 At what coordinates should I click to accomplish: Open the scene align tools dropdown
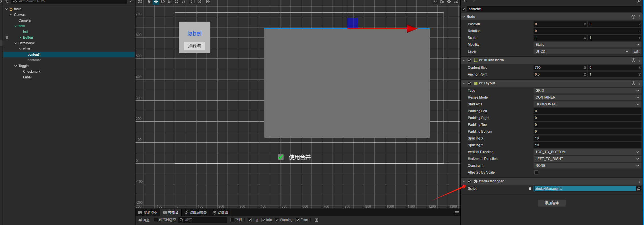[208, 2]
